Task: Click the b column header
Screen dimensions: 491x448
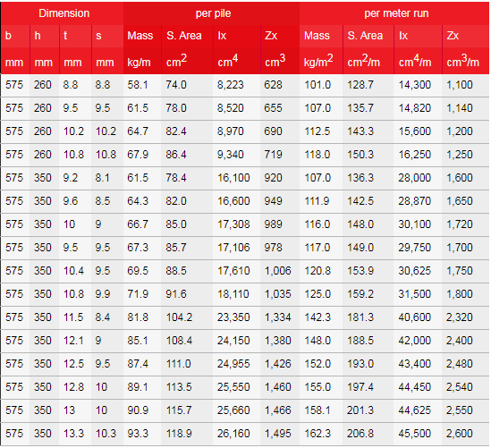Action: [8, 36]
